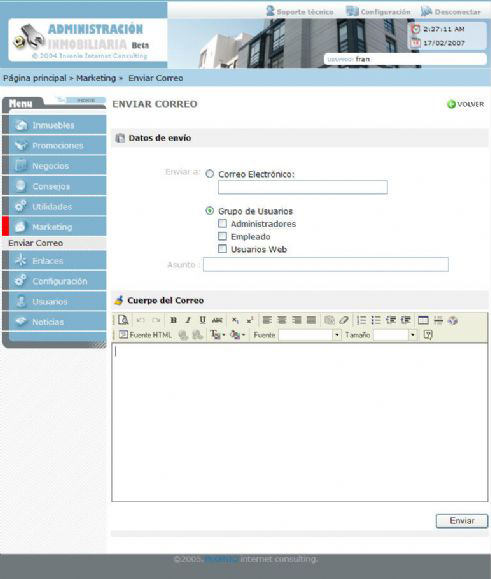Viewport: 491px width, 579px height.
Task: Check the Administradores group checkbox
Action: tap(222, 223)
